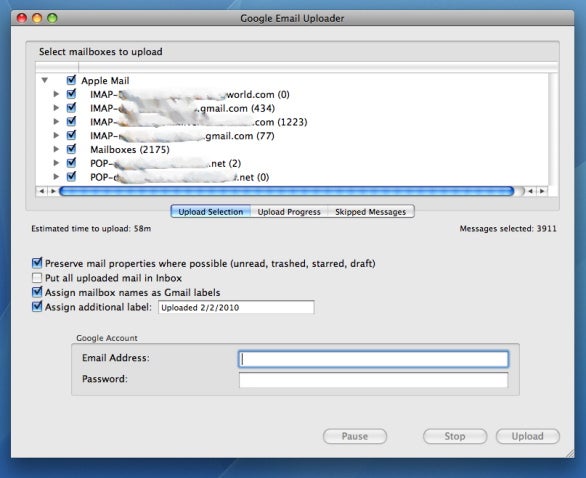
Task: Start upload with the Upload button
Action: 528,436
